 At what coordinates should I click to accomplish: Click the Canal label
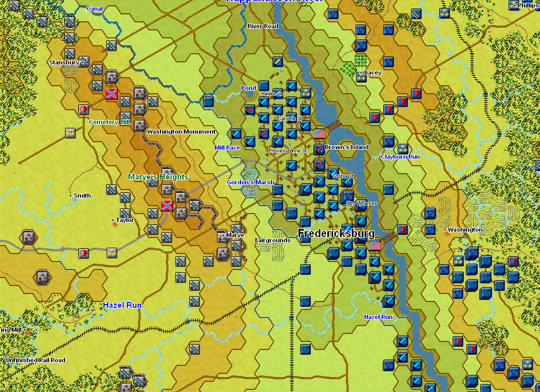(x=94, y=9)
